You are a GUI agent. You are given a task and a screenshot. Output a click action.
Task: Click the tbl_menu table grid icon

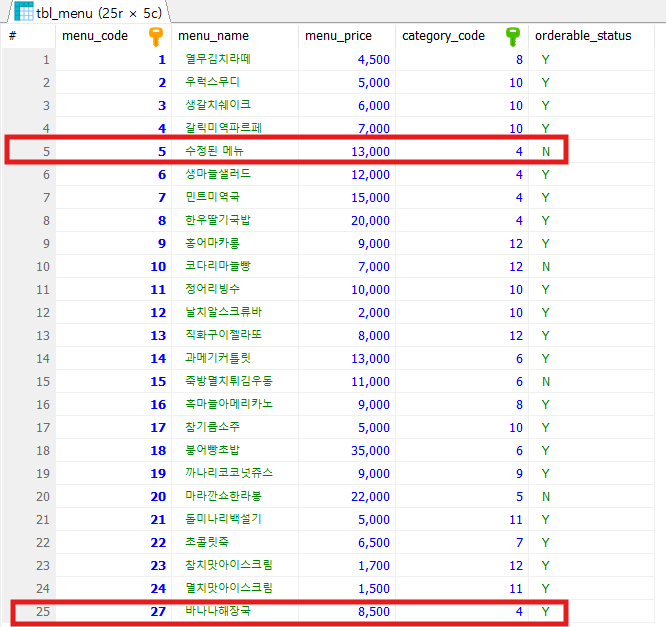point(24,11)
